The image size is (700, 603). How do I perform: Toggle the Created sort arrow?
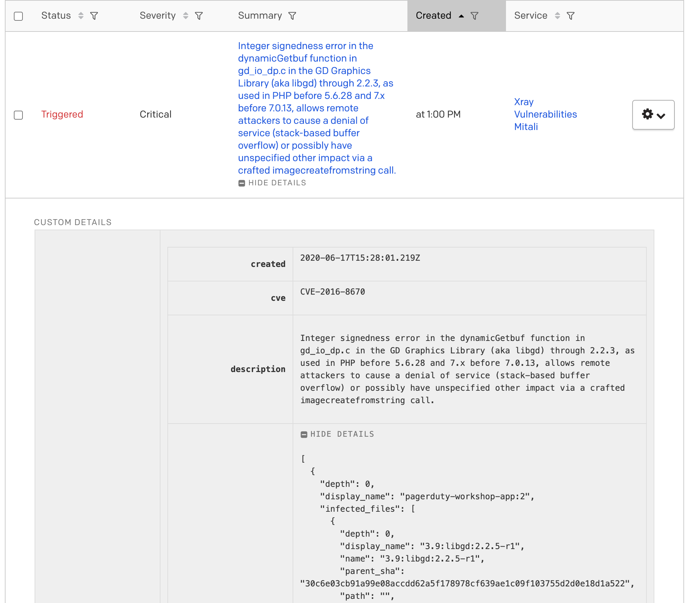click(461, 16)
